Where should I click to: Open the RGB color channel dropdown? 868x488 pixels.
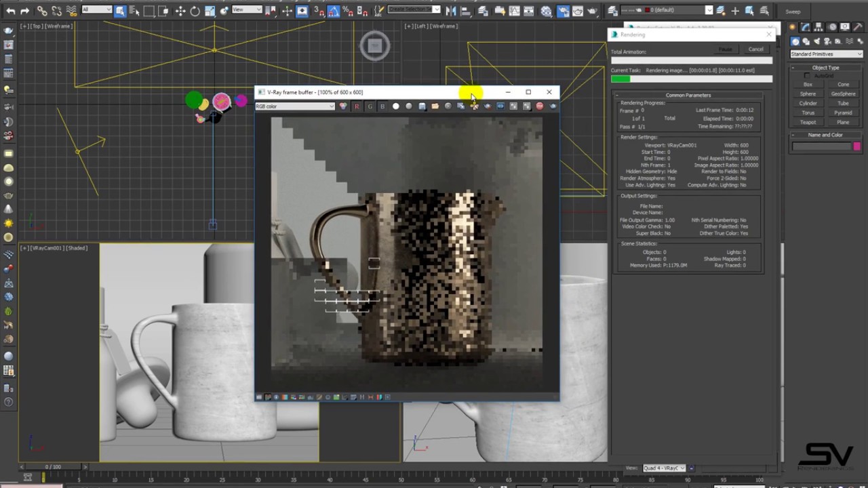[294, 106]
